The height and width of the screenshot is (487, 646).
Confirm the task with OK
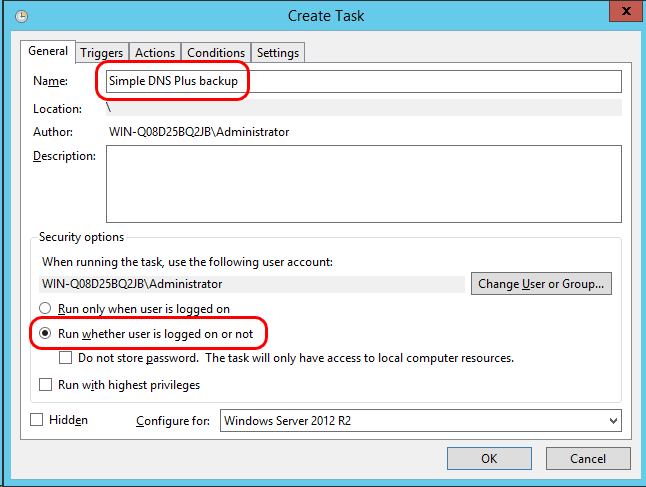coord(489,459)
